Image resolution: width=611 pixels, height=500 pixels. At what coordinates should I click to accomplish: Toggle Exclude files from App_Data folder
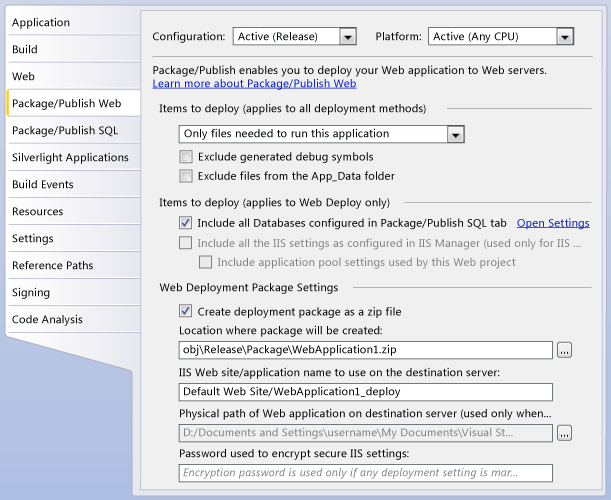point(186,176)
